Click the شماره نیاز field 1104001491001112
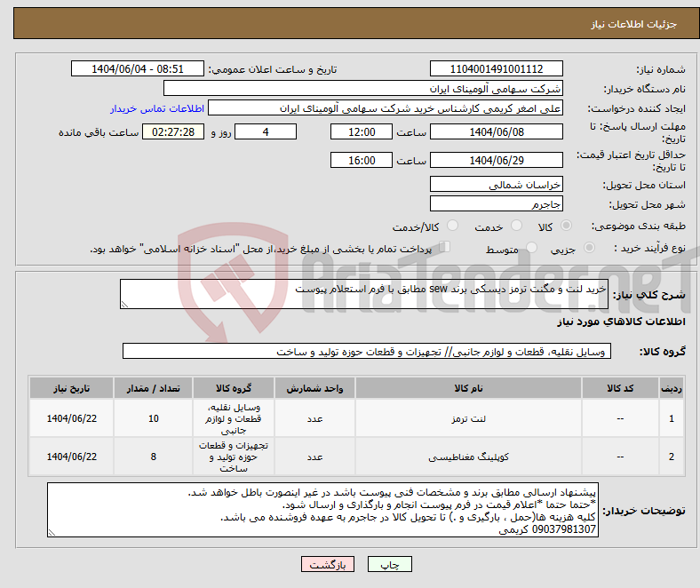700x588 pixels. click(496, 68)
